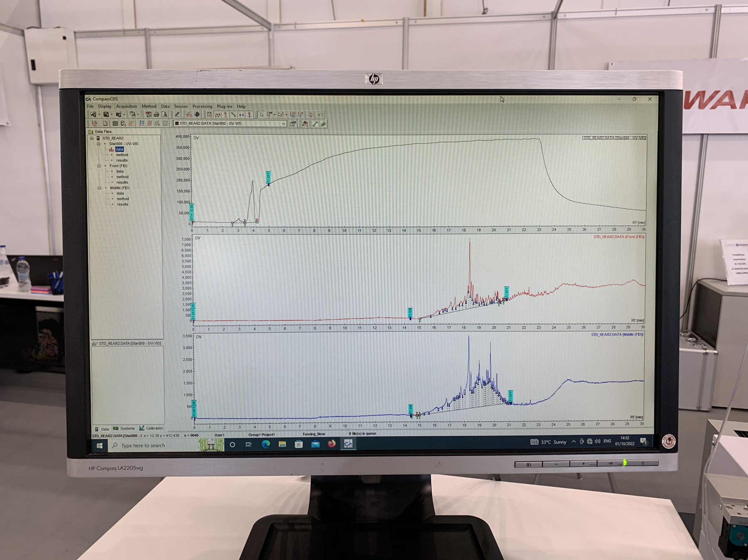The height and width of the screenshot is (560, 748).
Task: Click the pencil edit toolbar icon
Action: tap(177, 114)
